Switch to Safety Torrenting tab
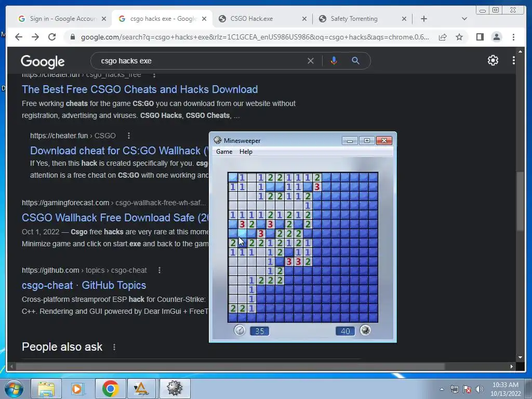Screen dimensions: 532x399 click(x=354, y=19)
